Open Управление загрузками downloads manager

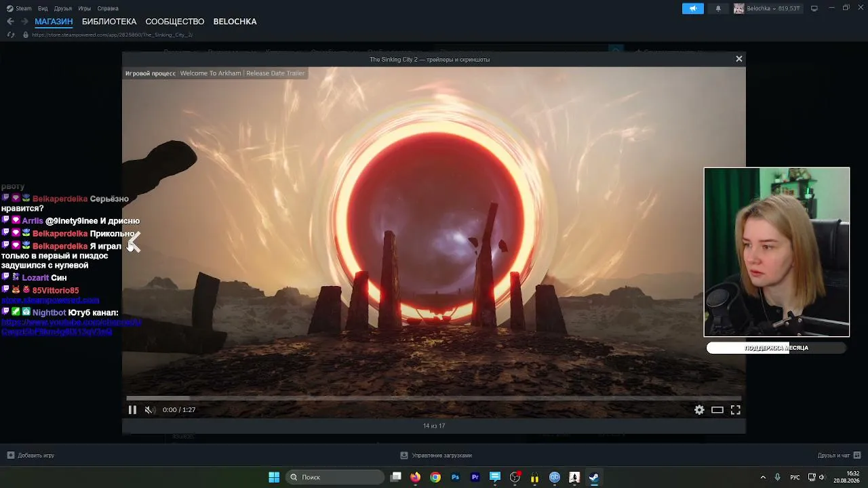click(x=436, y=455)
